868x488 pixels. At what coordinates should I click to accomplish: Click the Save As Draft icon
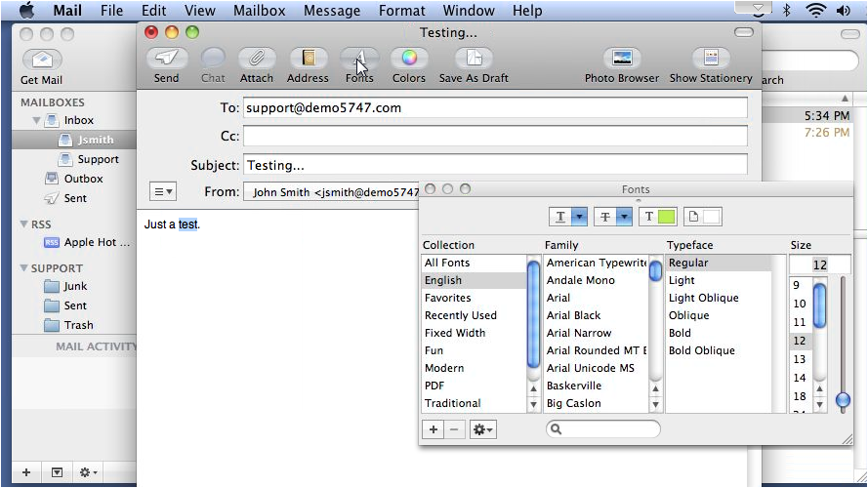pyautogui.click(x=474, y=59)
